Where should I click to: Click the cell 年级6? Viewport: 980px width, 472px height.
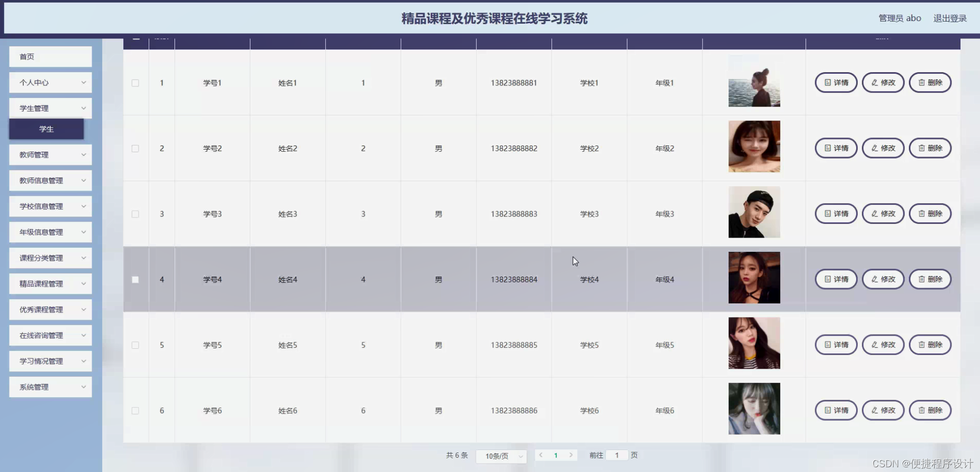(x=665, y=411)
